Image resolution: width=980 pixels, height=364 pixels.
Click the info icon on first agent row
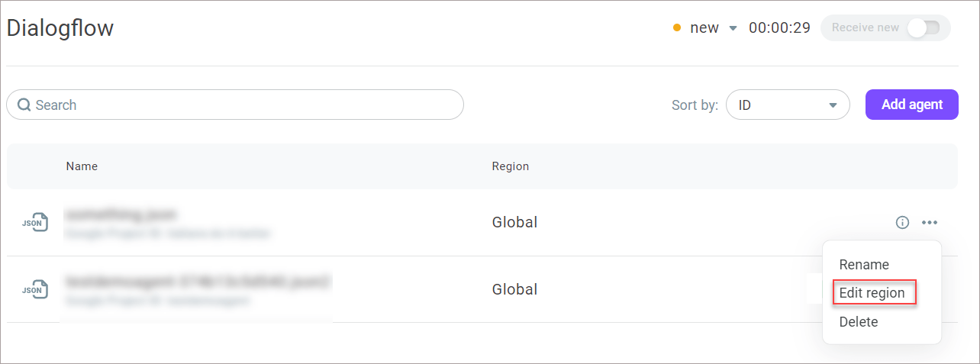(x=902, y=223)
